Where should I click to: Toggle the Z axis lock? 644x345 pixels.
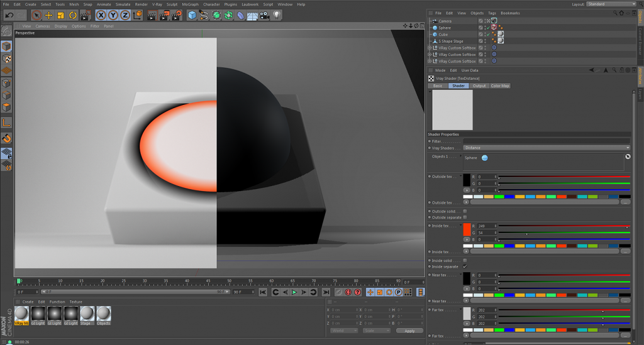tap(125, 16)
